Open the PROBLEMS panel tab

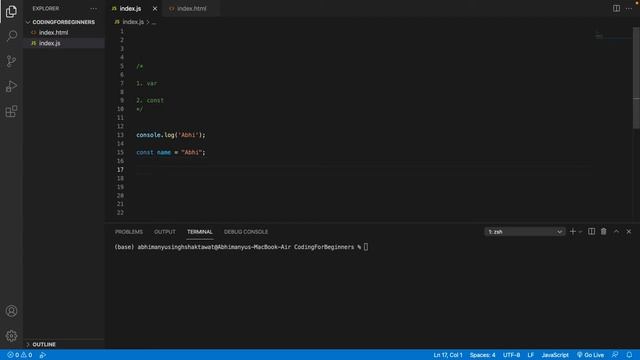click(129, 232)
